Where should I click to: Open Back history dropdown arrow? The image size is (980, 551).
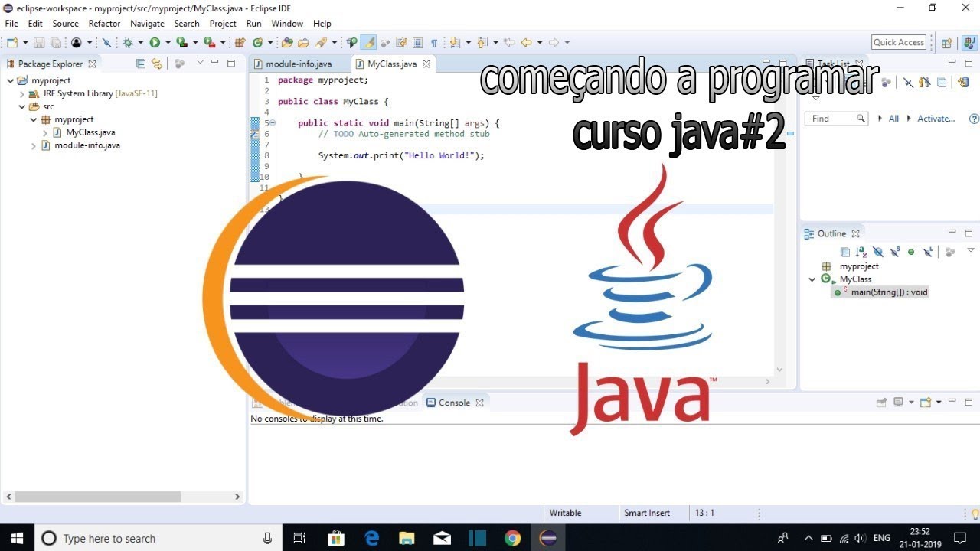click(539, 43)
